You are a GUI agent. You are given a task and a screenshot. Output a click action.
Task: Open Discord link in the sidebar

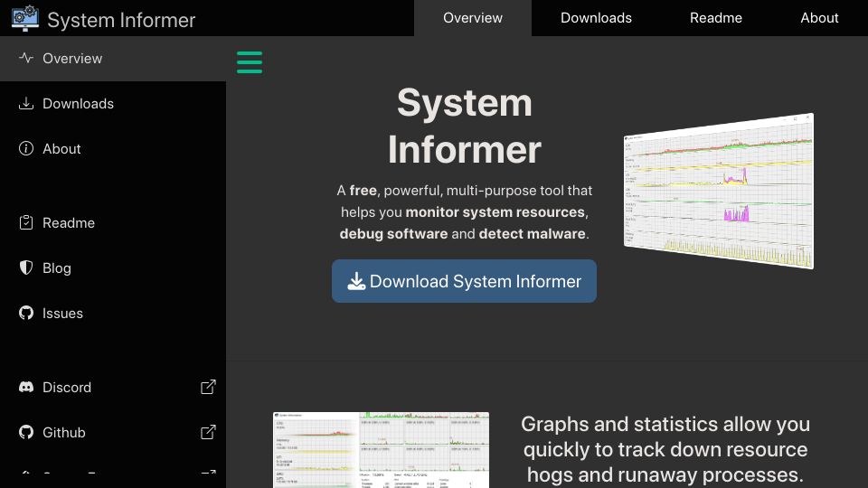[113, 388]
